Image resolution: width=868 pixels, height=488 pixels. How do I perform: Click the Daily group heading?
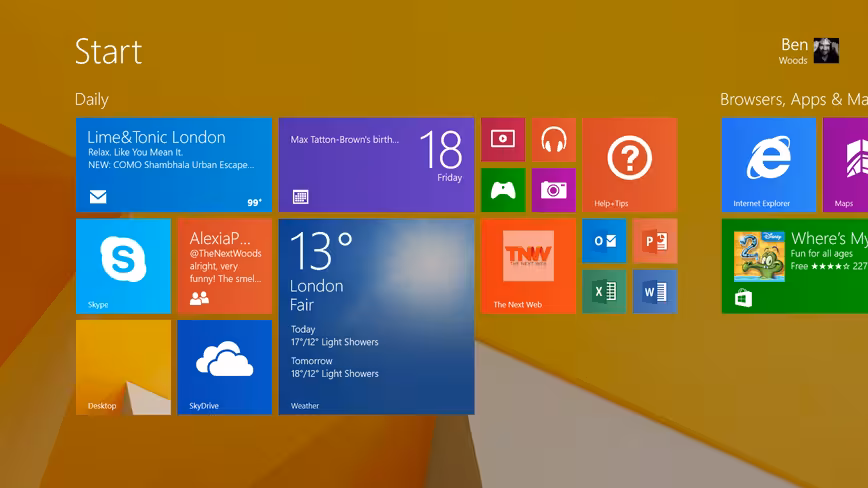(92, 100)
